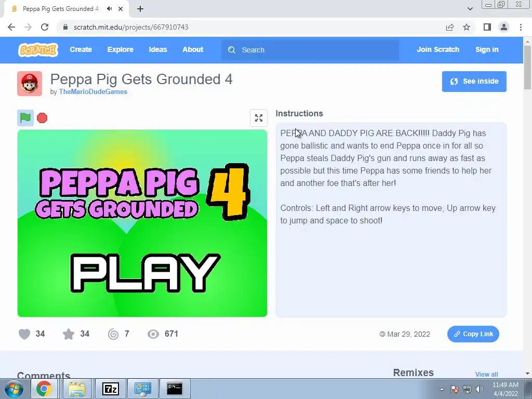Favorite the project with star icon
The width and height of the screenshot is (532, 399).
point(69,334)
